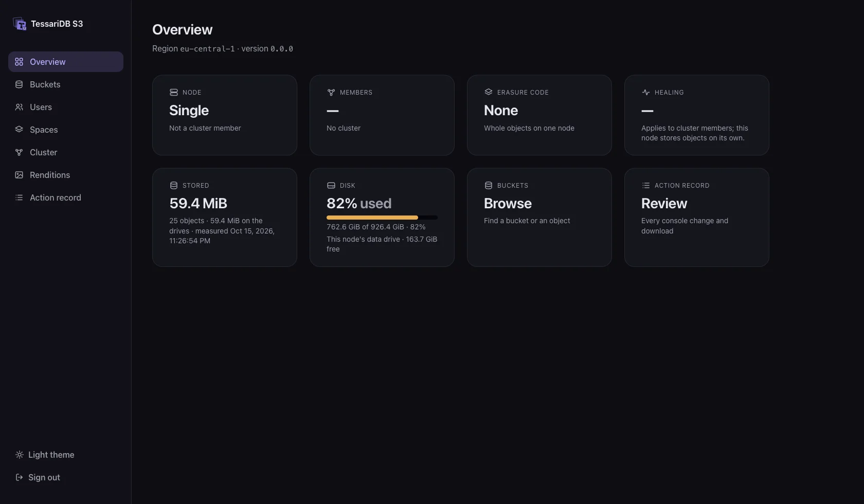
Task: Click the server icon on the Node card
Action: tap(174, 93)
